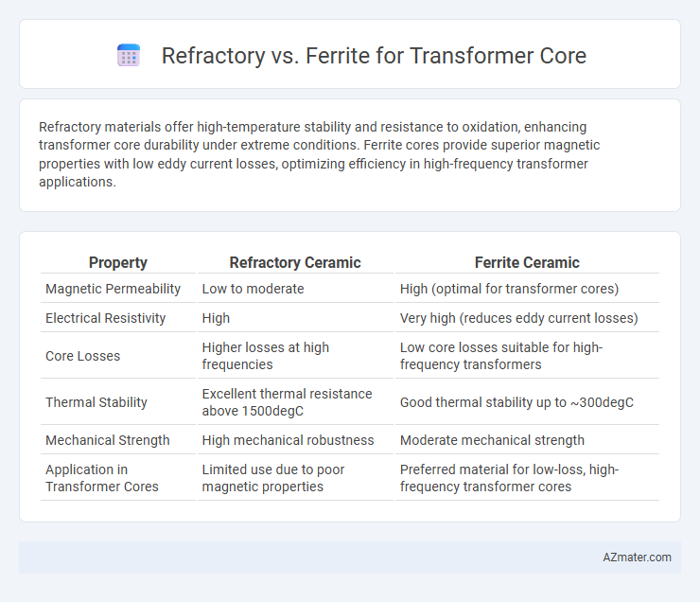Click 'Higher losses at high frequencies' cell

click(x=266, y=356)
